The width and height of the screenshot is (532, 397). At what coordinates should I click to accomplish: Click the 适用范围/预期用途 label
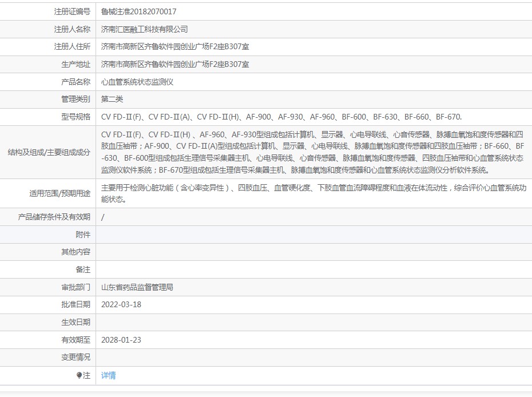[x=59, y=193]
